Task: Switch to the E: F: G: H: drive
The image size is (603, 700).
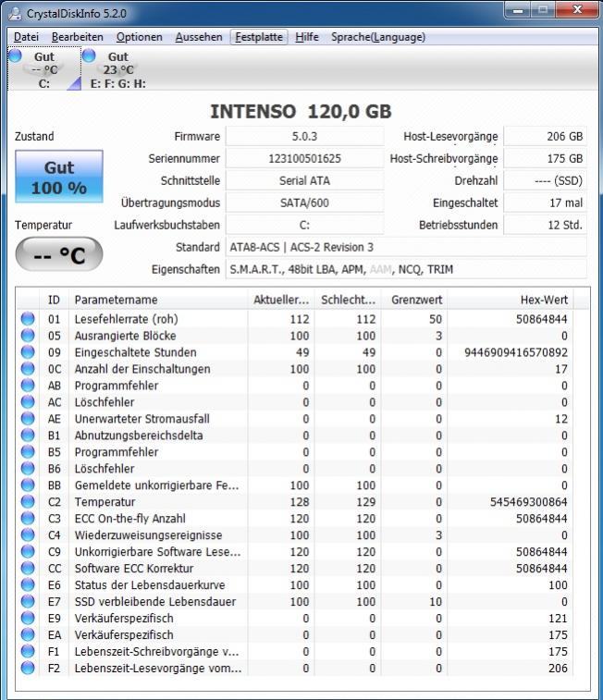Action: pyautogui.click(x=117, y=69)
